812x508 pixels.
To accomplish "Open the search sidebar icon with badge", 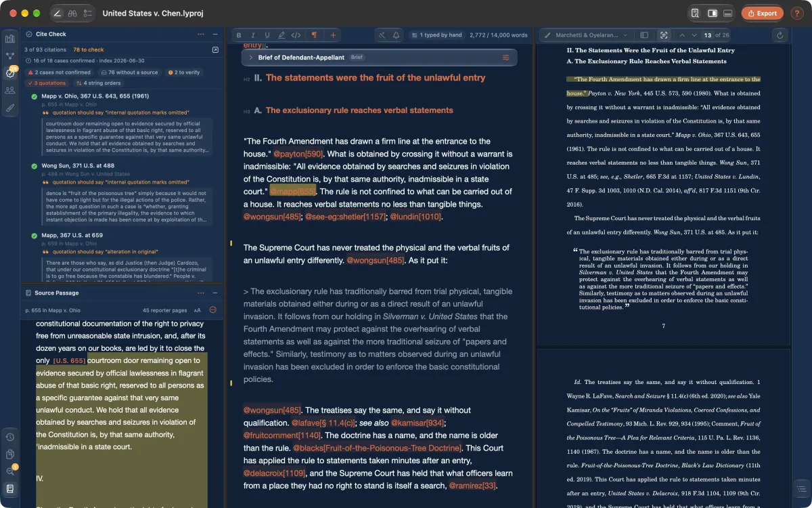I will (x=10, y=471).
